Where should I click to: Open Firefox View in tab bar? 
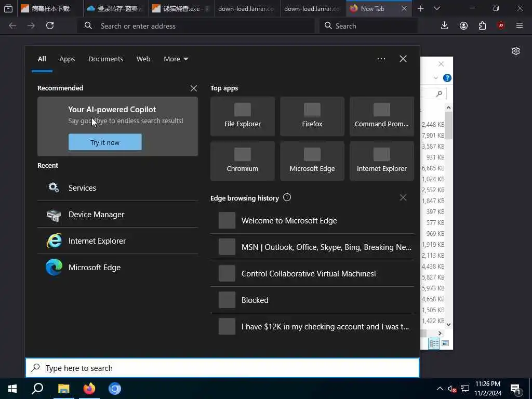pos(8,8)
